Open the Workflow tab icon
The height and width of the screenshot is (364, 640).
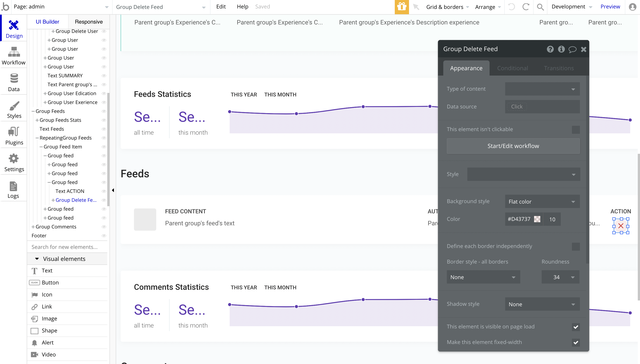(x=14, y=52)
